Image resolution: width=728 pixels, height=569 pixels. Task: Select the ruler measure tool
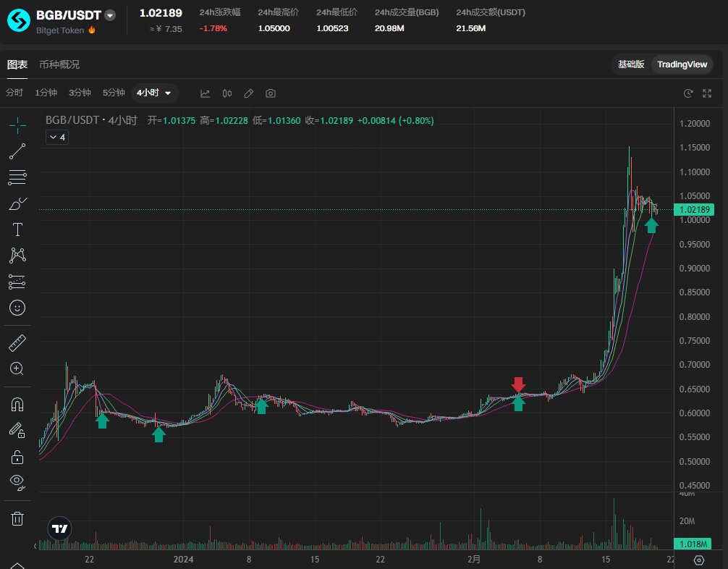click(x=17, y=343)
